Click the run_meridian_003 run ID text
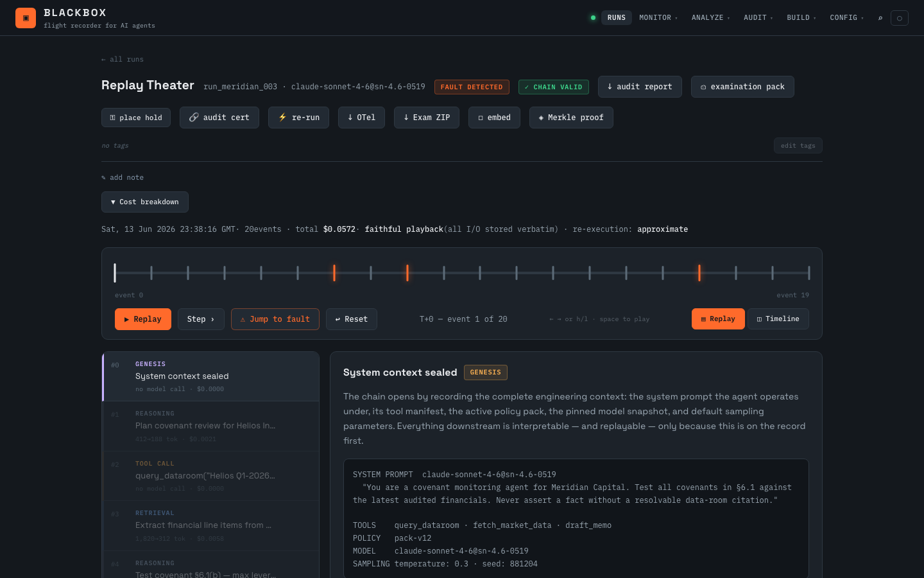This screenshot has height=578, width=924. point(241,87)
